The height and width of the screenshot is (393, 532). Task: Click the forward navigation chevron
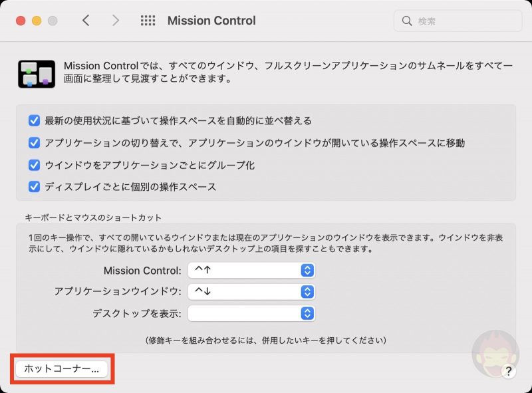(115, 21)
